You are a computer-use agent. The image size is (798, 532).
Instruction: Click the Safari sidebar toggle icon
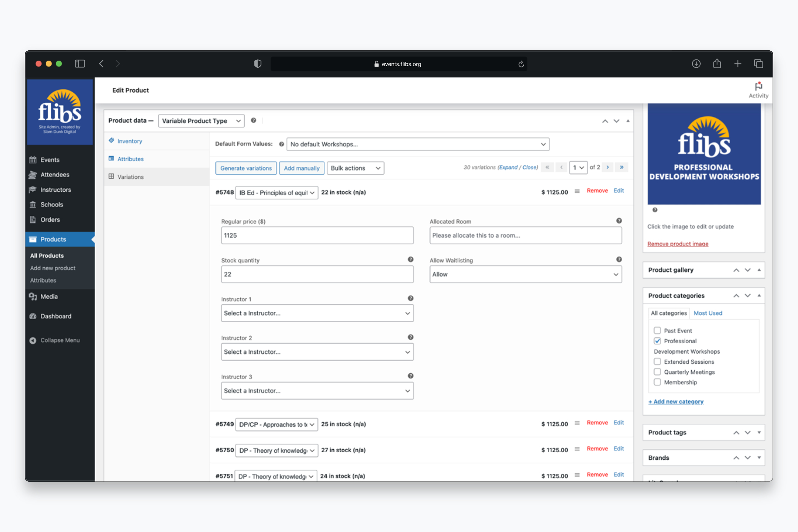pyautogui.click(x=80, y=64)
